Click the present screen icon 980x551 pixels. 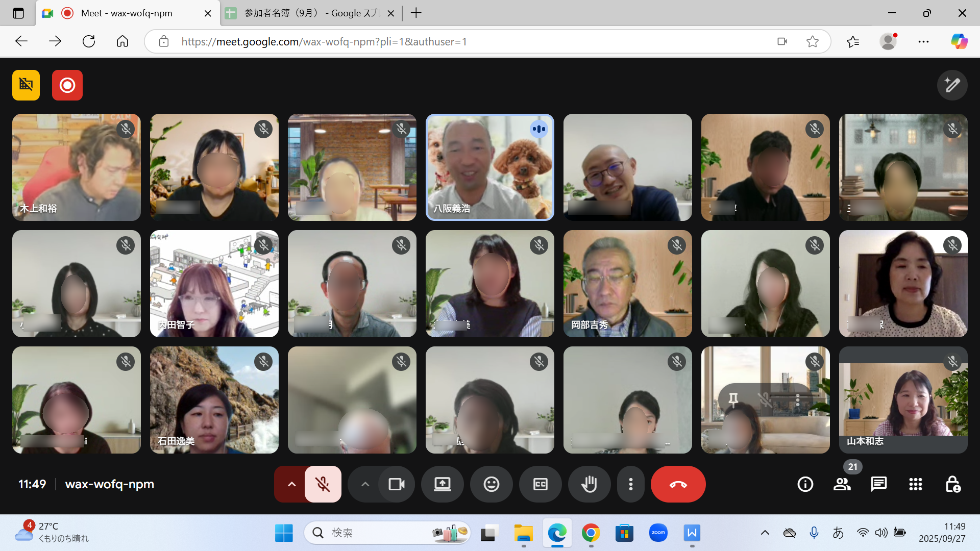(x=442, y=484)
